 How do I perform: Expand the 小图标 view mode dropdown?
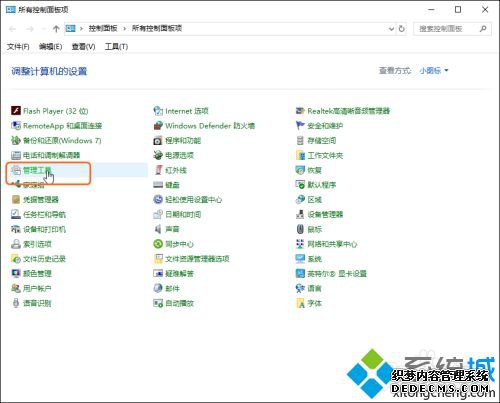point(434,70)
